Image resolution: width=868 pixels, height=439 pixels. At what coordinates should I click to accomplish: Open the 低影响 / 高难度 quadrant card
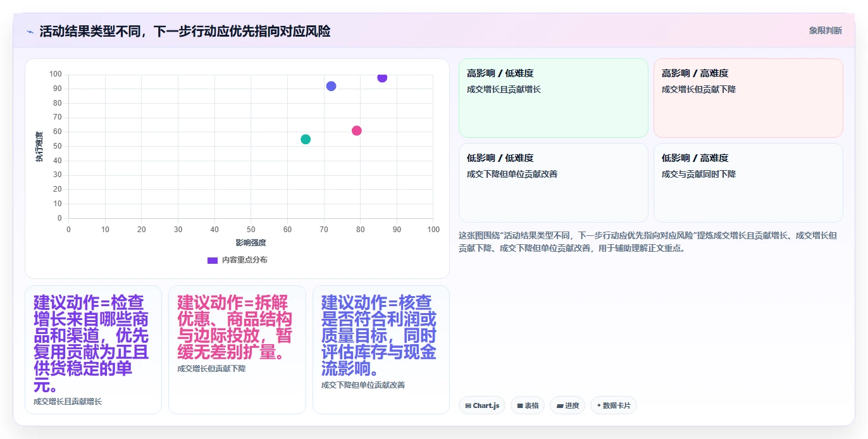pyautogui.click(x=748, y=183)
